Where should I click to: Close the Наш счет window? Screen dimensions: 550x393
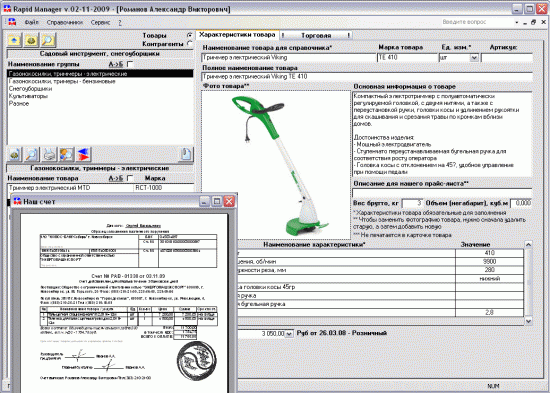(x=229, y=201)
